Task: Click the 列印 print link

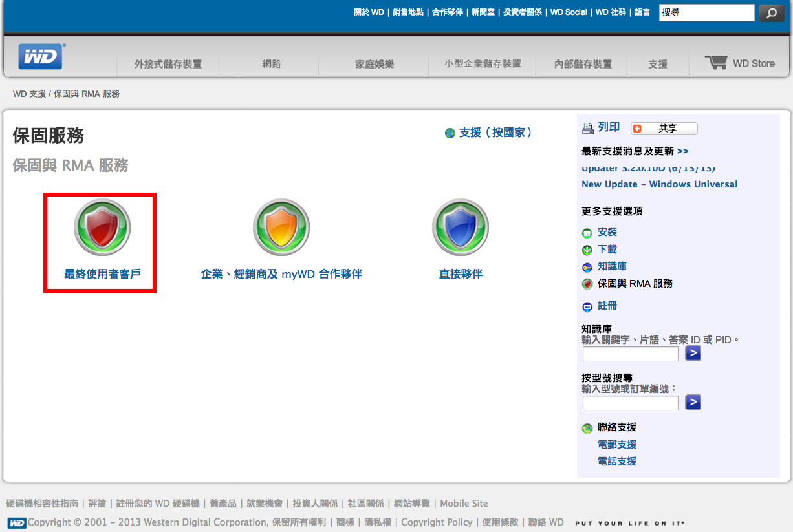Action: coord(609,127)
